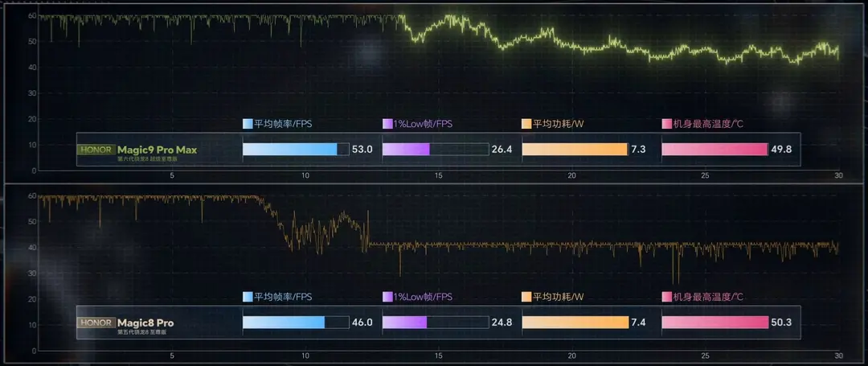Click x-axis tick 5 in Magic9 Pro Max chart
868x366 pixels.
[172, 175]
